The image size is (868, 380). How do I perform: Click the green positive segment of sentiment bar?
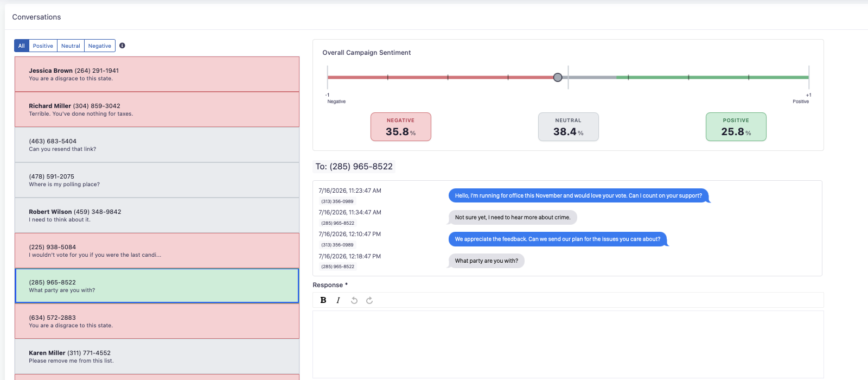(x=712, y=77)
